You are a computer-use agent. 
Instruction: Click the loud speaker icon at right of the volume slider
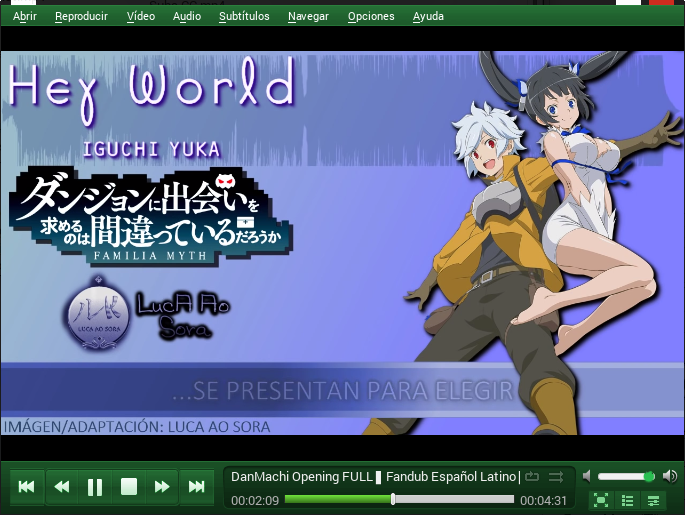click(x=670, y=476)
